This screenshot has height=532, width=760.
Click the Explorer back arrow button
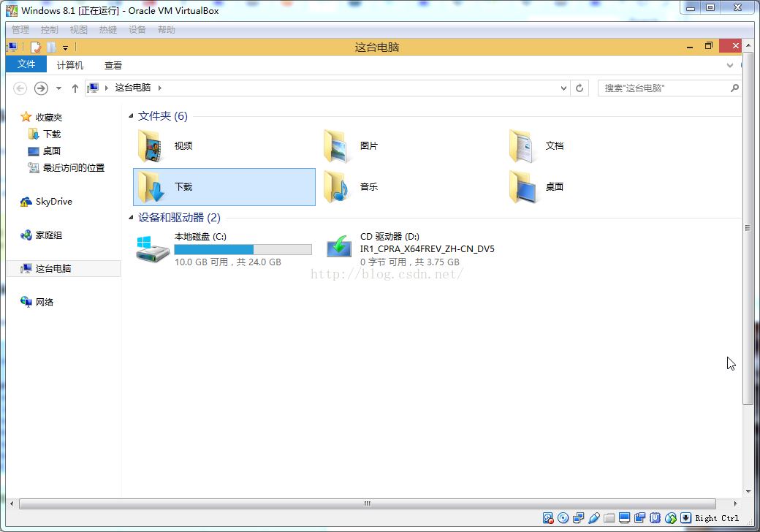[20, 88]
